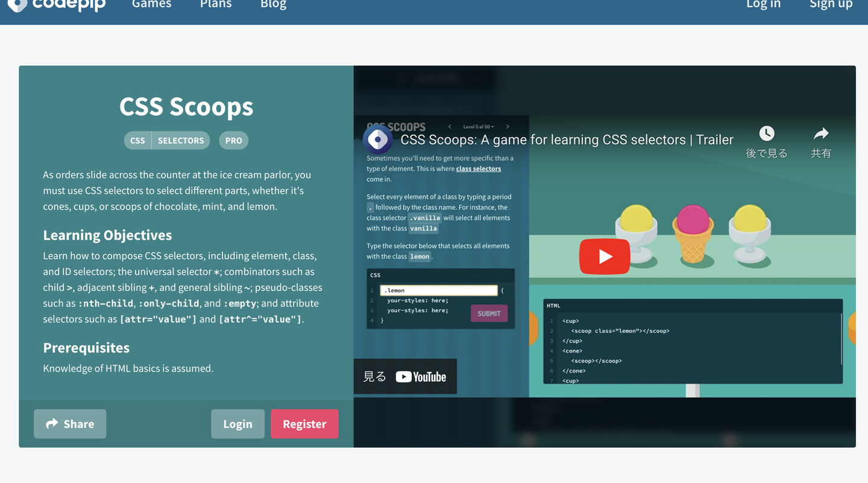Click the Watch on YouTube button
Image resolution: width=868 pixels, height=483 pixels.
coord(405,376)
